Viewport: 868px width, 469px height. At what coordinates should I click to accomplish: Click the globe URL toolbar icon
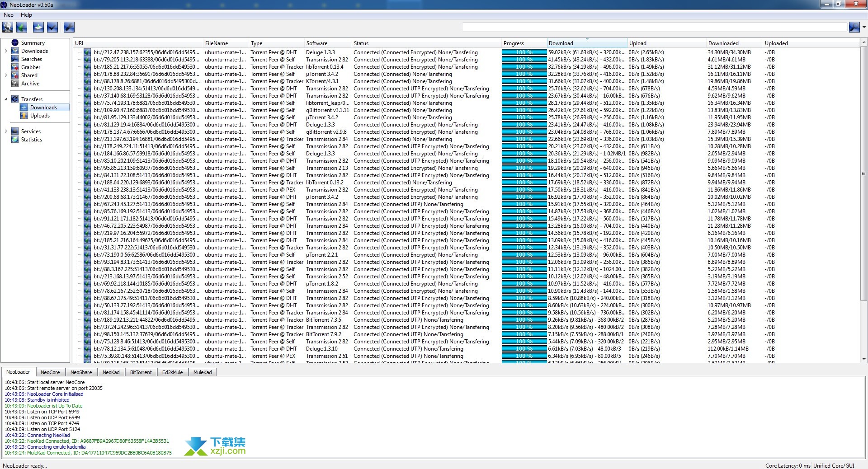pyautogui.click(x=8, y=27)
